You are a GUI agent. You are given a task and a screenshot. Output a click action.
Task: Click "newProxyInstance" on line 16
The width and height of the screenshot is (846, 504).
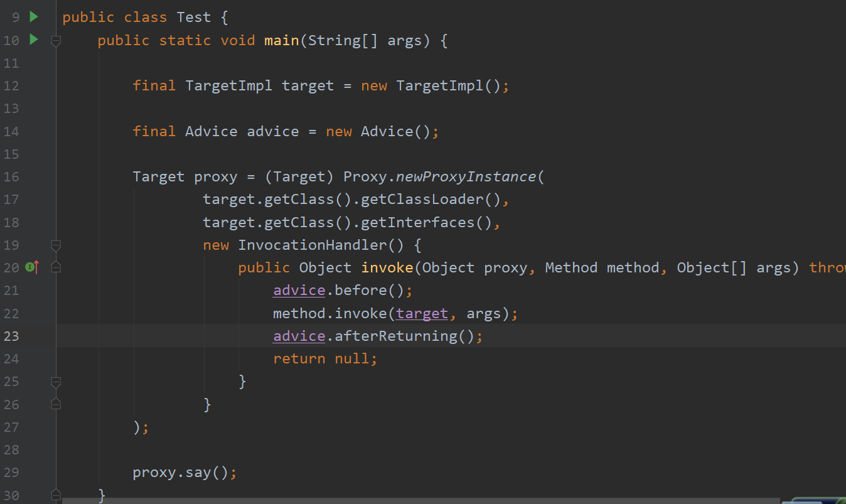[x=466, y=177]
